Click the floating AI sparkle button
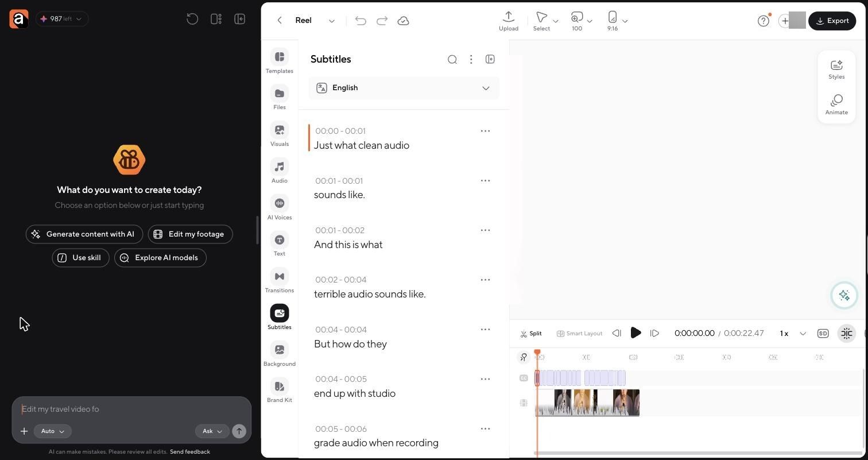 pos(844,295)
